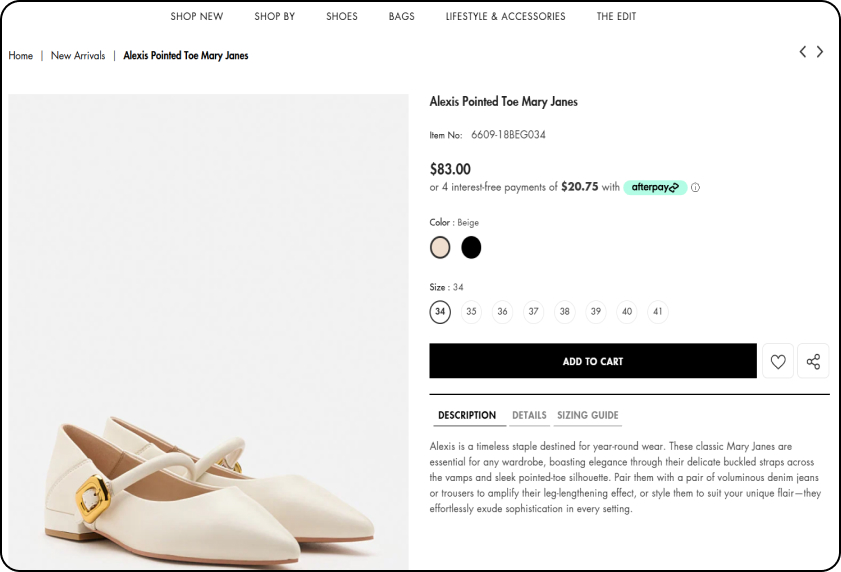Open LIFESTYLE & ACCESSORIES menu
Screen dimensions: 841x572
pos(505,17)
